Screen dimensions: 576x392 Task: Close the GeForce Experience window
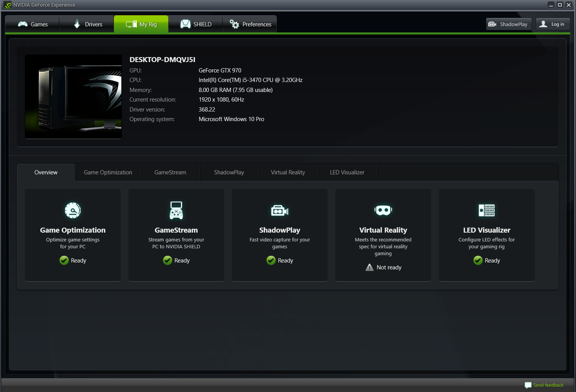point(569,5)
